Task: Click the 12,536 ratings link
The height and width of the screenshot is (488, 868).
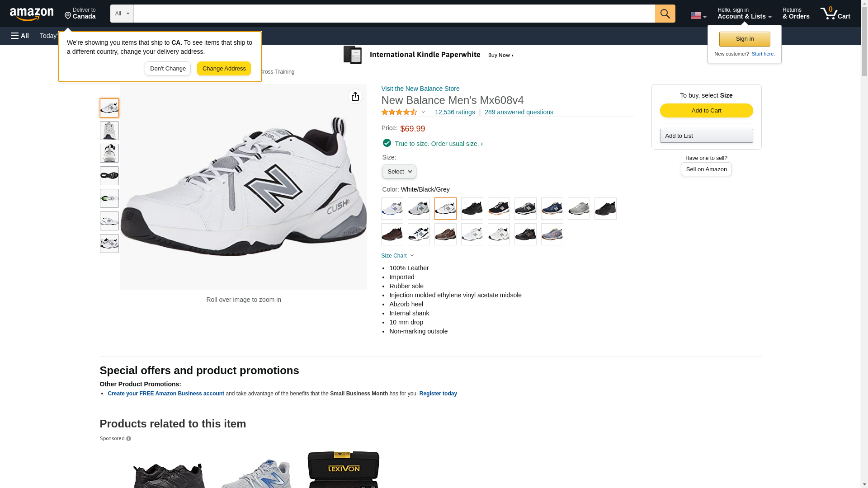Action: coord(455,112)
